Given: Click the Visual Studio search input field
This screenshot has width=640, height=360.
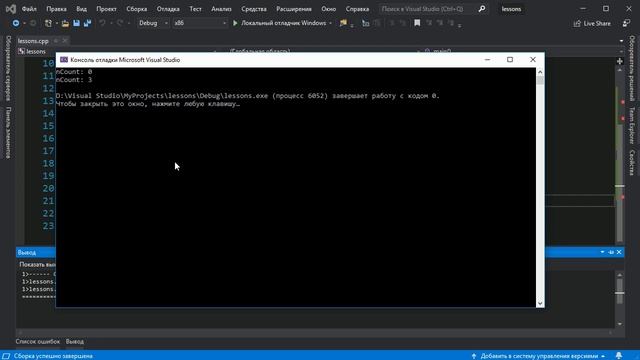Looking at the screenshot, I should pos(427,9).
